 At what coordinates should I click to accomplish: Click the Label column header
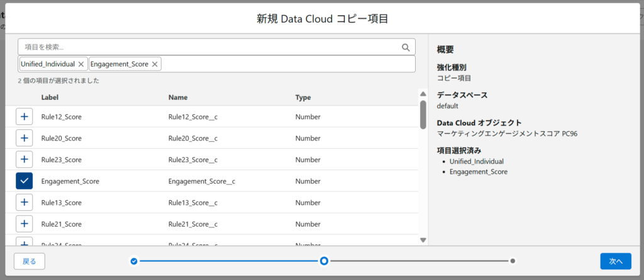click(x=50, y=97)
